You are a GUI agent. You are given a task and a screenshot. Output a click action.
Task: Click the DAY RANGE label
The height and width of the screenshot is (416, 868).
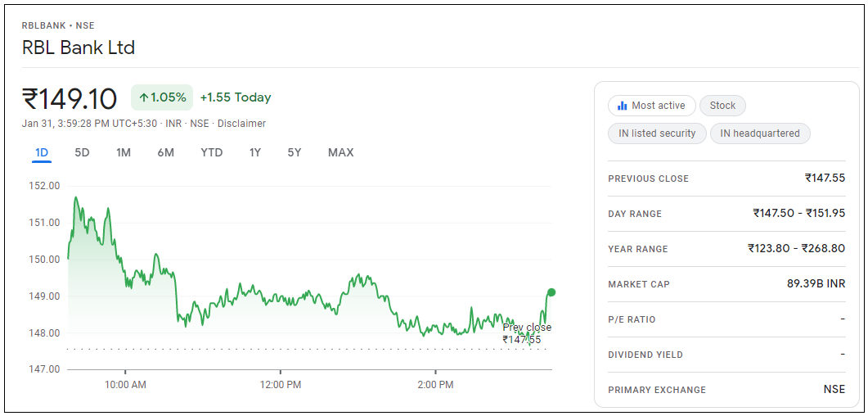(634, 214)
